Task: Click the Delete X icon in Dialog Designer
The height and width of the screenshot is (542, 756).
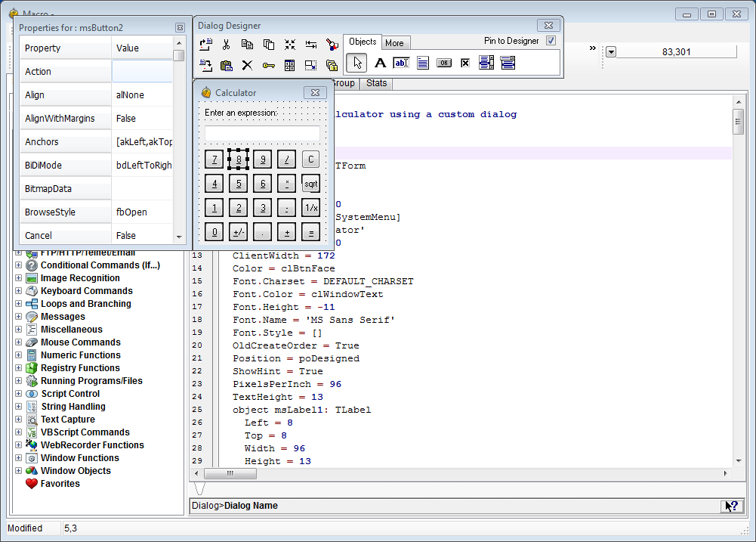Action: pos(247,65)
